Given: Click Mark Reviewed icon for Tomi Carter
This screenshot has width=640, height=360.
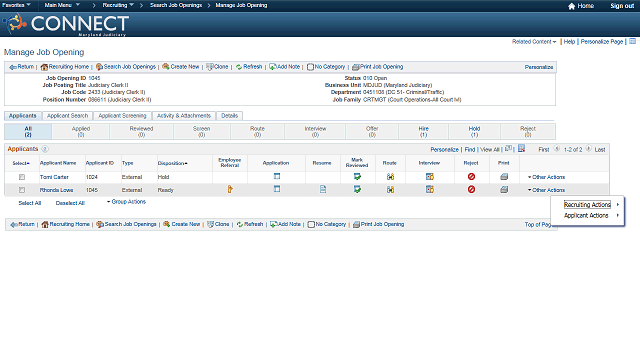Looking at the screenshot, I should (x=357, y=177).
